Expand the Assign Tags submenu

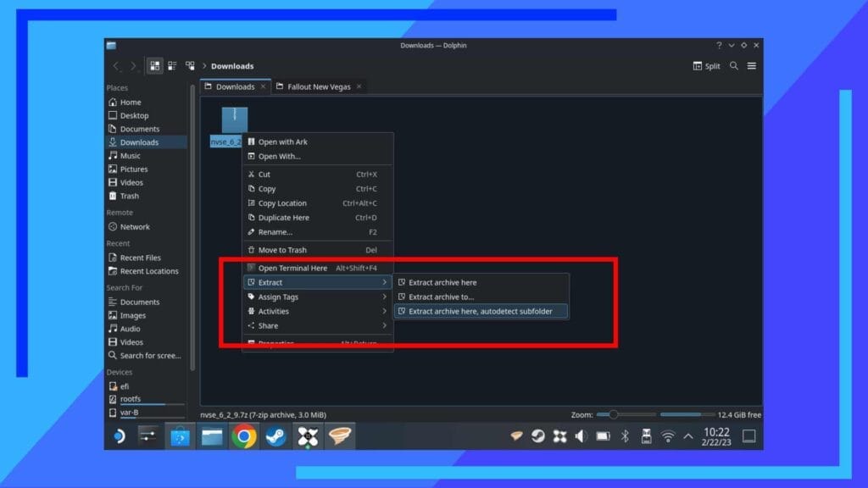(318, 297)
